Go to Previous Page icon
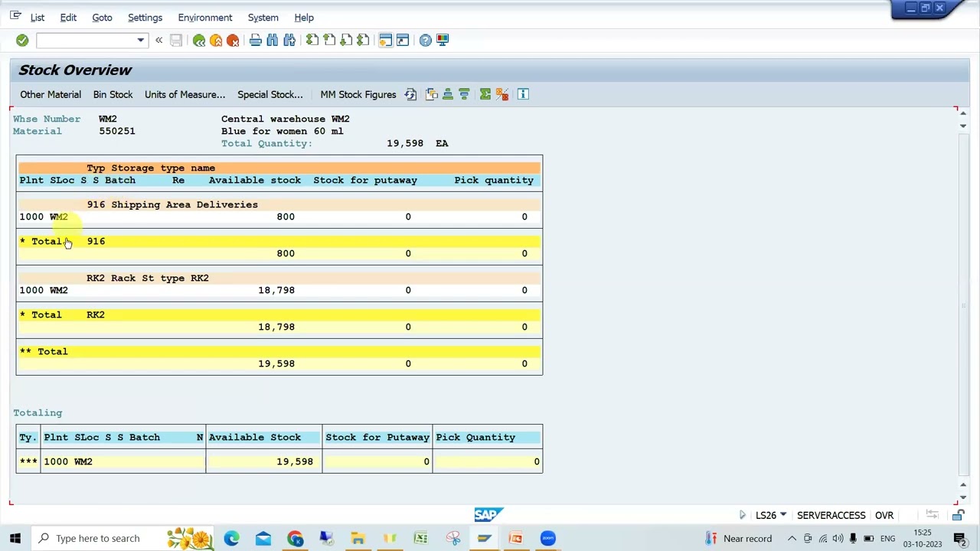The height and width of the screenshot is (551, 980). pyautogui.click(x=329, y=40)
